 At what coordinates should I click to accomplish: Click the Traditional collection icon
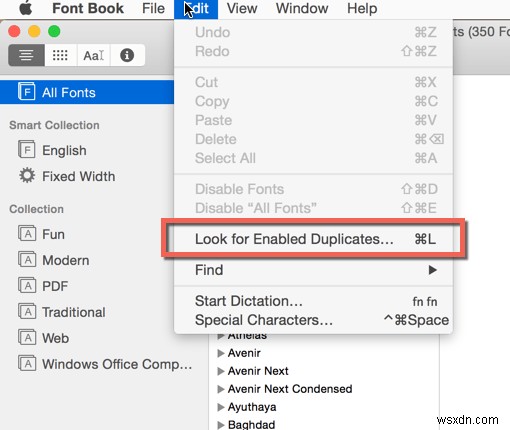tap(27, 311)
